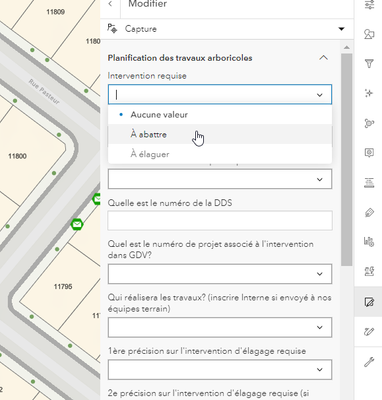
Task: Open the chart configuration icon in sidebar
Action: click(x=369, y=241)
